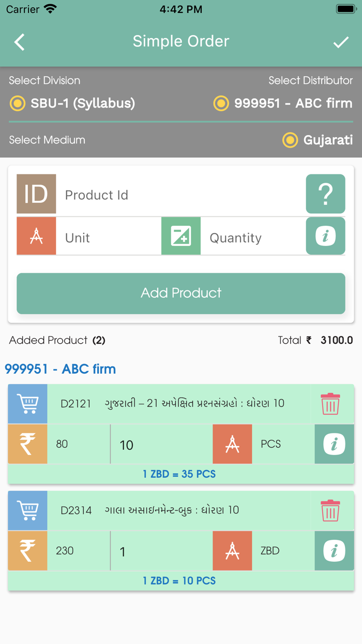Open the Product Id help question mark icon

(x=325, y=194)
